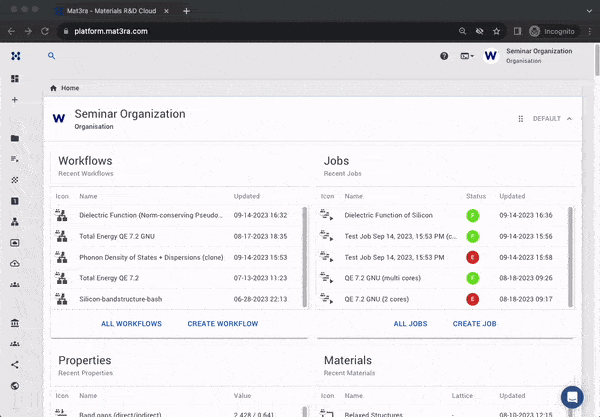Open the materials lattice icon in the sidebar
The width and height of the screenshot is (600, 417).
tap(15, 180)
